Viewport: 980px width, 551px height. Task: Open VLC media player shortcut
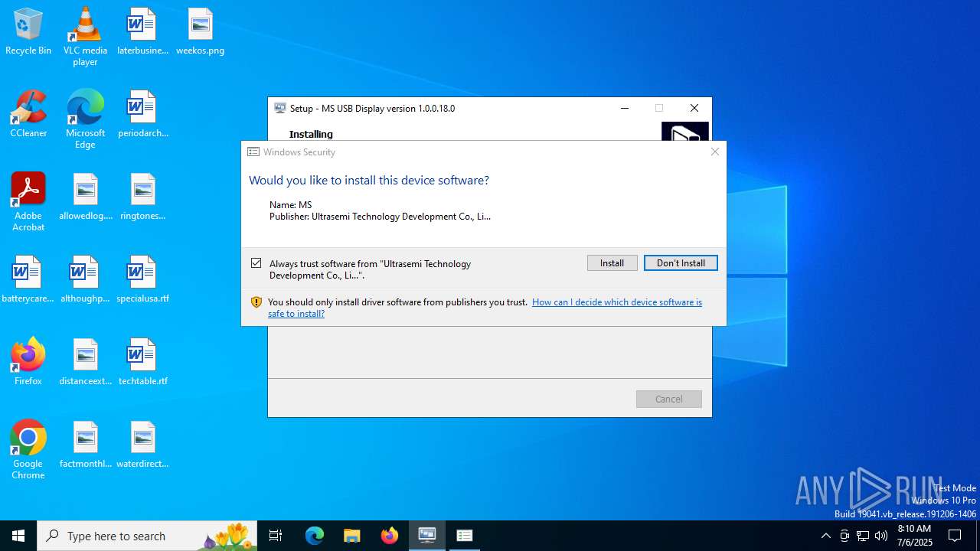(x=85, y=37)
